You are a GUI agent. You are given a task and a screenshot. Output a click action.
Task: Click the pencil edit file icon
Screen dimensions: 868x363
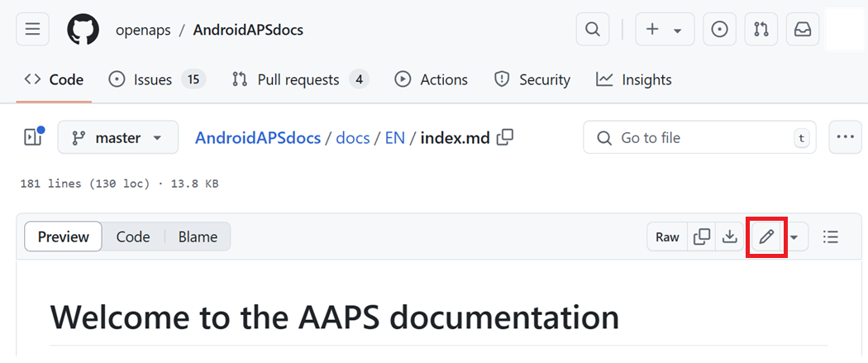(x=766, y=236)
